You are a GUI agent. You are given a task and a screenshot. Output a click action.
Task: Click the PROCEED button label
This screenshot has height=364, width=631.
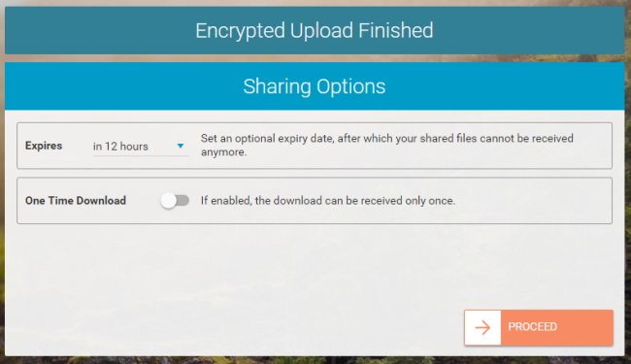532,326
